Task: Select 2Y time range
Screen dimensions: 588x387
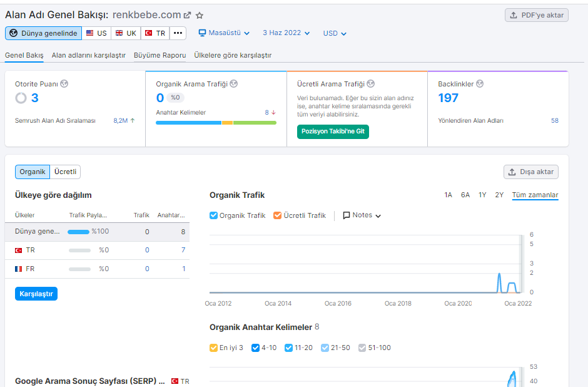Action: click(x=499, y=195)
